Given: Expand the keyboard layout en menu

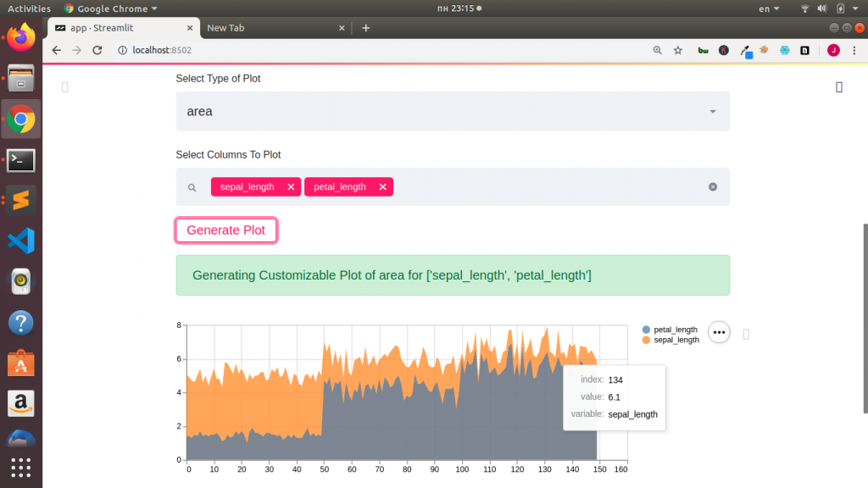Looking at the screenshot, I should click(768, 8).
